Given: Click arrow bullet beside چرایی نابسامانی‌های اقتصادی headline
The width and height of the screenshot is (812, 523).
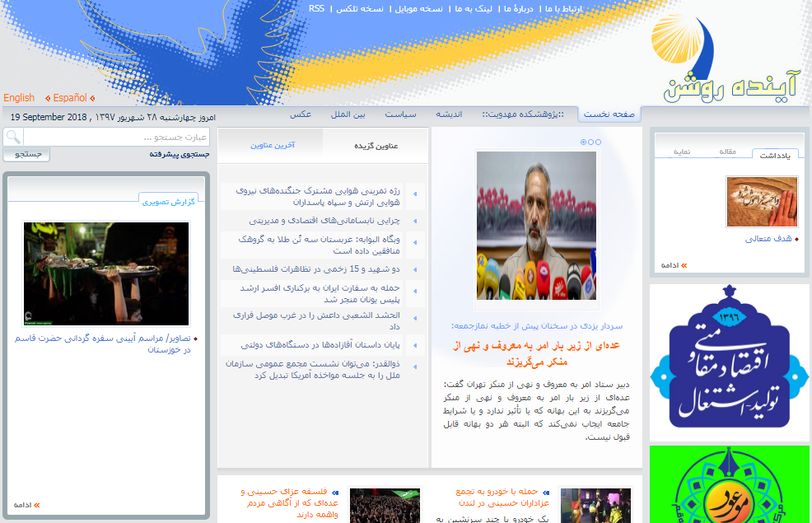Looking at the screenshot, I should [x=414, y=221].
